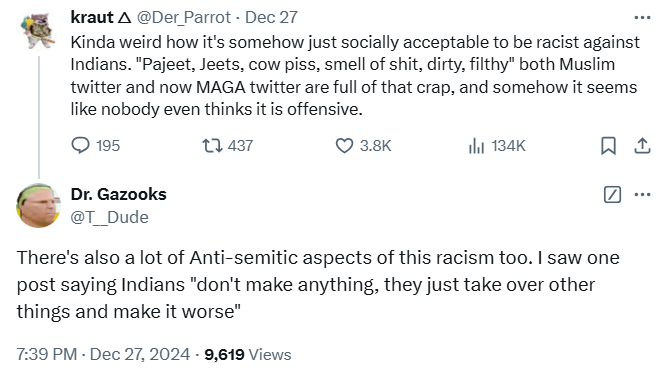
Task: Select kraut's tweet text about racism against Indians
Action: tap(355, 76)
